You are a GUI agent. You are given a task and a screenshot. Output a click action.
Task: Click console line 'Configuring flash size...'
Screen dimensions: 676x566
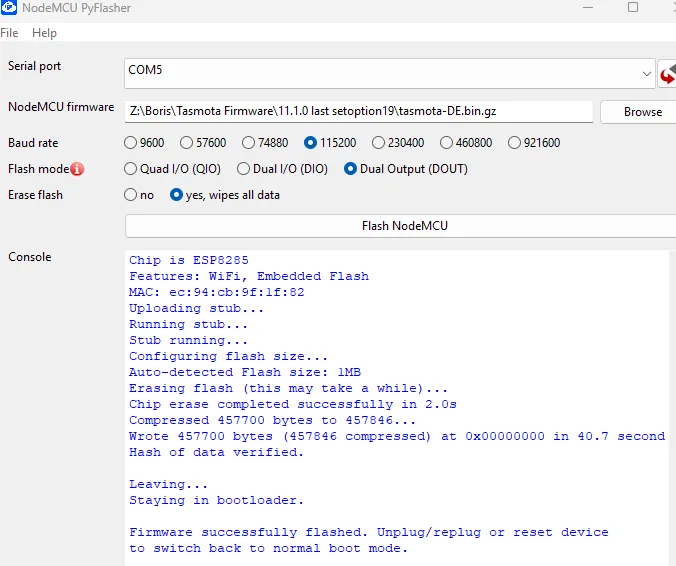click(x=228, y=356)
